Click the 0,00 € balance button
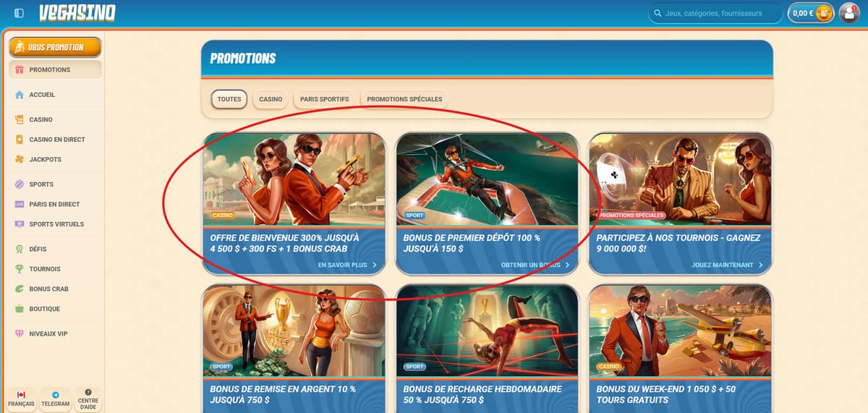The image size is (868, 413). coord(811,13)
